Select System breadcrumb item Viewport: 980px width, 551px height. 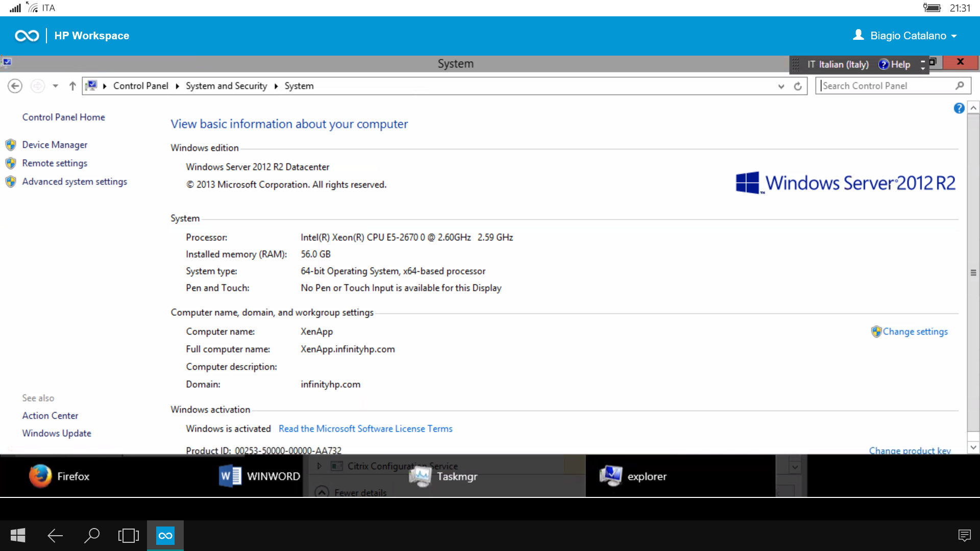tap(299, 86)
